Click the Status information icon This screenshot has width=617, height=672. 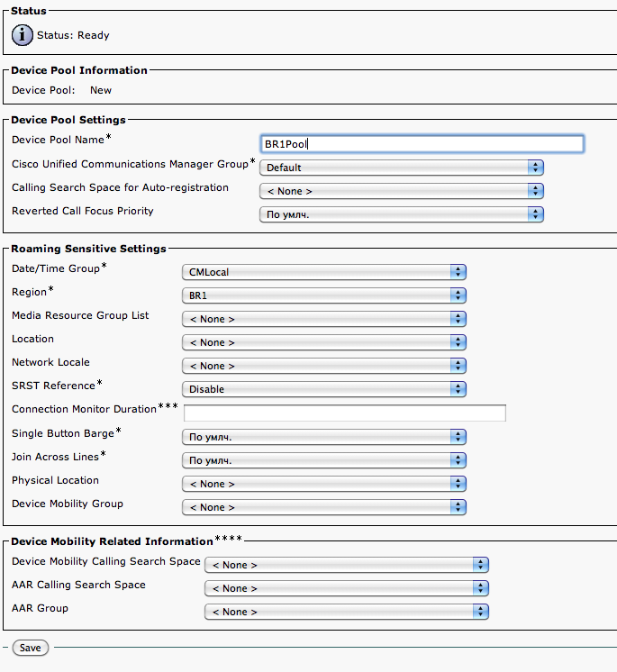tap(23, 35)
